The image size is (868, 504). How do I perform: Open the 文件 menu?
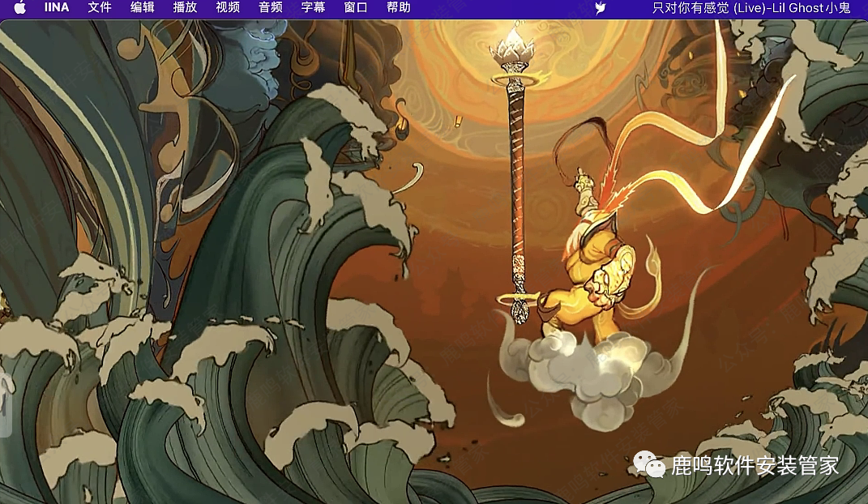coord(100,8)
